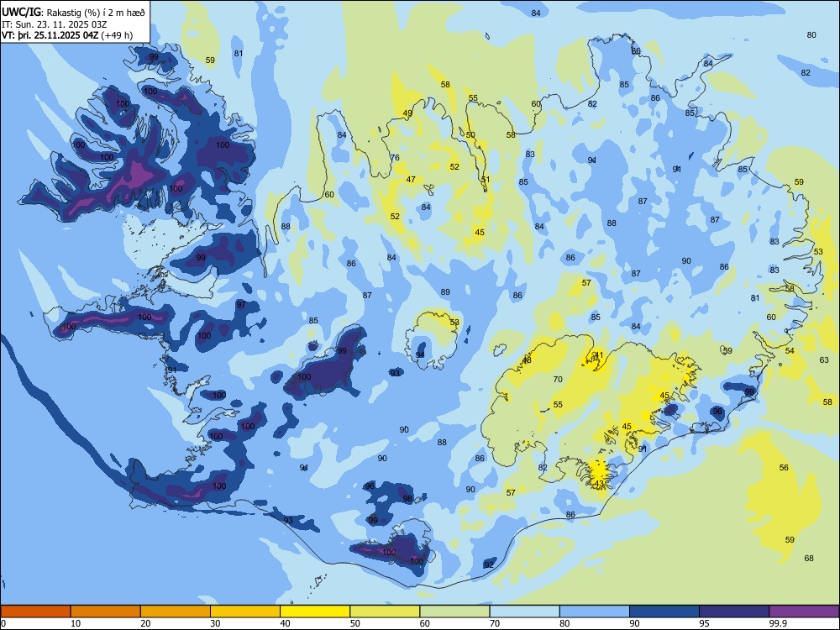
Task: Select the 'IT: Sun. 23. 11. 2025 03Z' line
Action: click(x=55, y=24)
